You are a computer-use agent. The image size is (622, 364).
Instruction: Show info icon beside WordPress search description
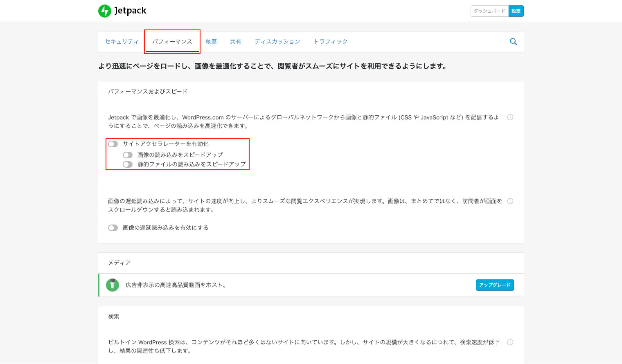click(x=510, y=342)
